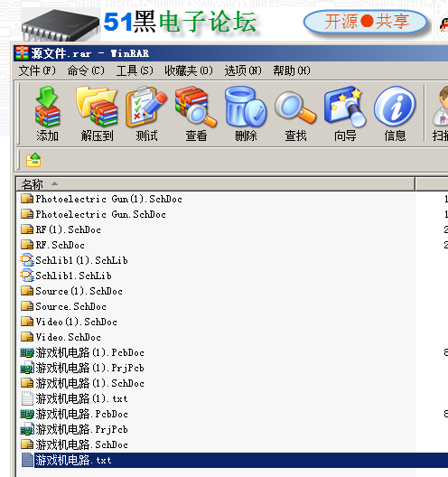Click the RF.SchDoc file icon
Image resolution: width=448 pixels, height=477 pixels.
(27, 245)
